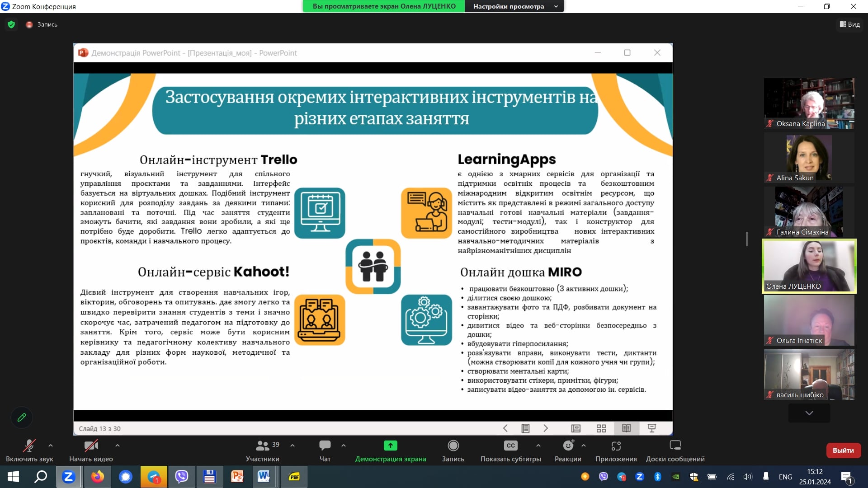Screen dimensions: 868x488
Task: Go to previous slide arrow
Action: (x=505, y=428)
